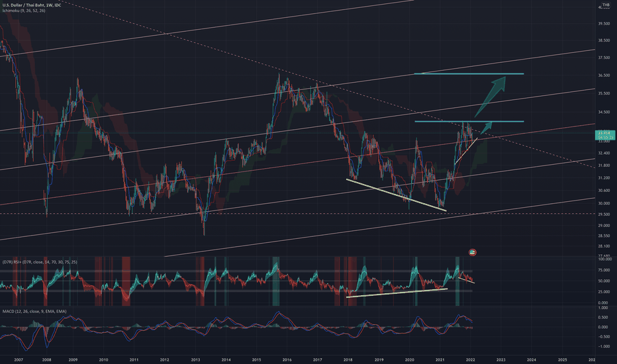This screenshot has height=364, width=617.
Task: Click the 2008 label on time axis
Action: coord(46,359)
